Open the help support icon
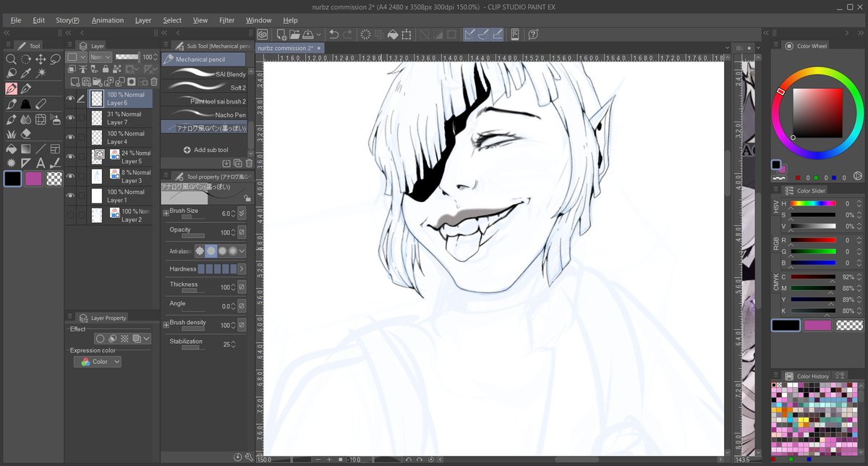Screen dimensions: 868x466 click(533, 34)
